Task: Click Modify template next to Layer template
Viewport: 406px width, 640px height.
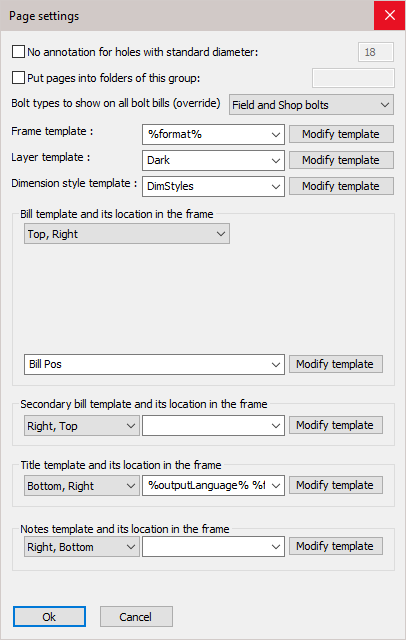Action: 341,160
